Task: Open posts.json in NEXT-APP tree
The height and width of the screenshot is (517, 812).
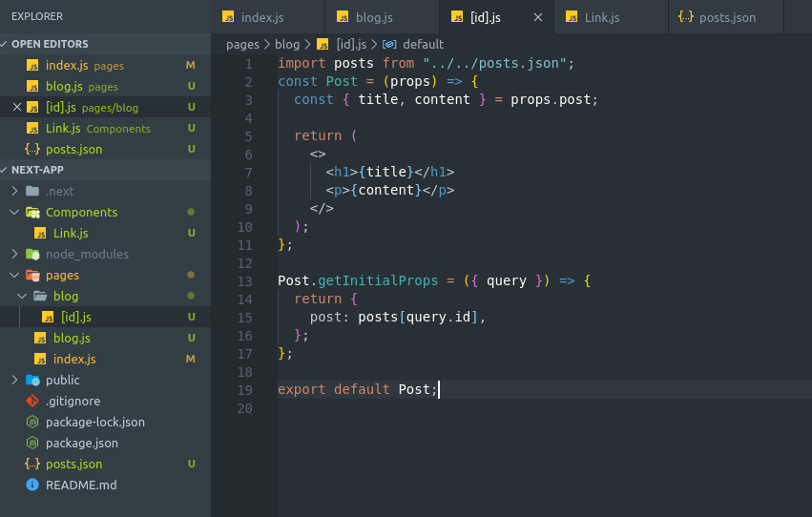Action: pos(74,464)
